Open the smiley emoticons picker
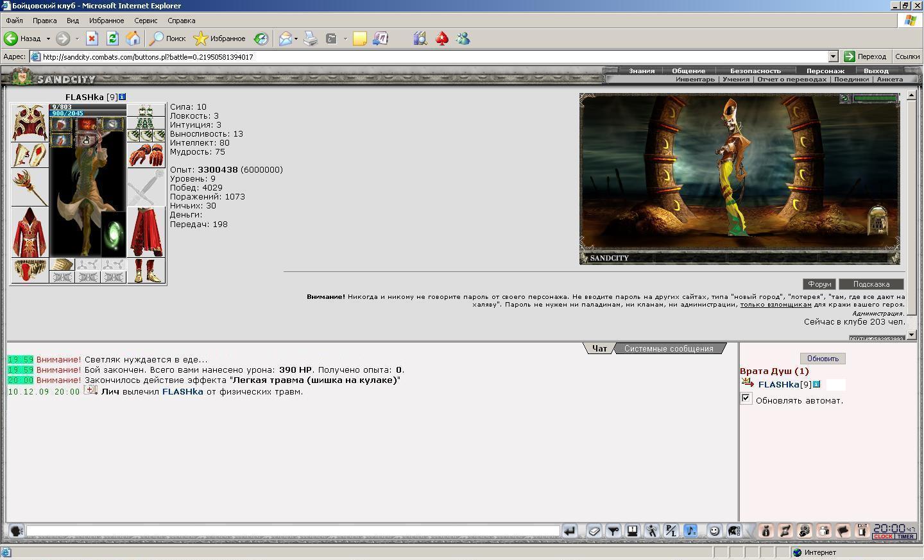The image size is (924, 560). pyautogui.click(x=714, y=530)
